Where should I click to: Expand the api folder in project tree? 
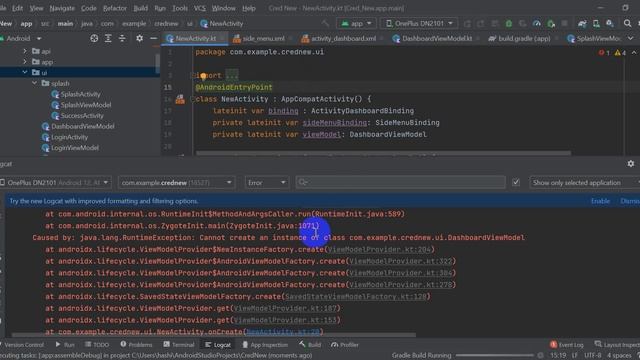[25, 51]
